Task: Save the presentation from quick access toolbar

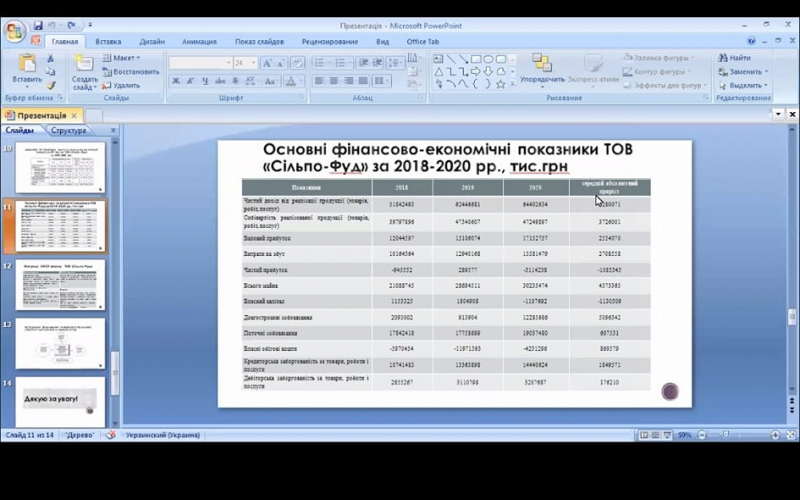Action: 38,25
